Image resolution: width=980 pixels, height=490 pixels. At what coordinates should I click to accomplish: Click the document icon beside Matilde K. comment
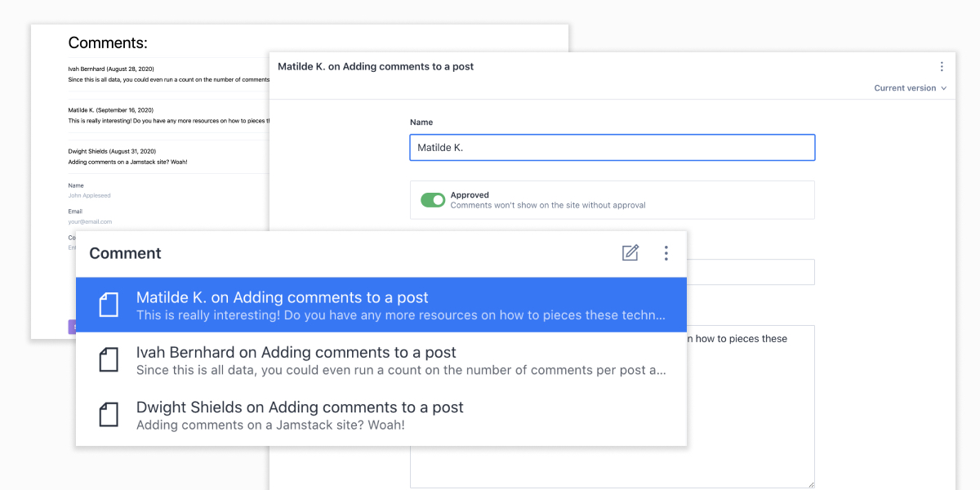pos(109,305)
